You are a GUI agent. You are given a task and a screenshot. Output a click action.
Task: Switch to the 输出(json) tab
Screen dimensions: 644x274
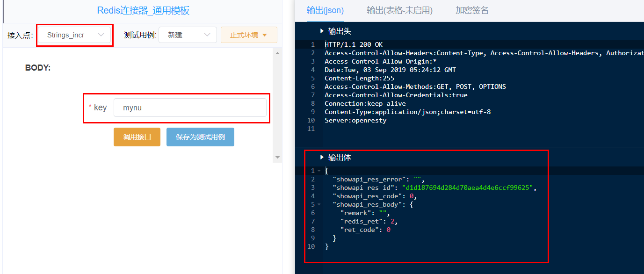(x=325, y=11)
